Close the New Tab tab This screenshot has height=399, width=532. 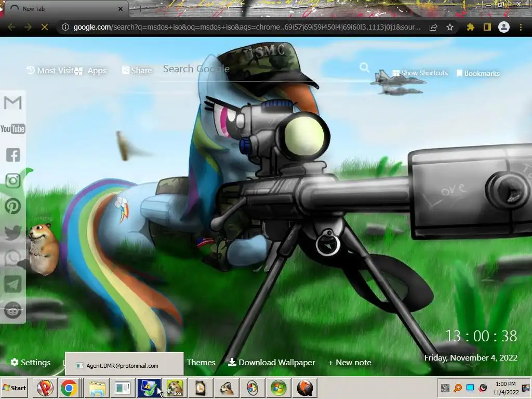pos(121,9)
